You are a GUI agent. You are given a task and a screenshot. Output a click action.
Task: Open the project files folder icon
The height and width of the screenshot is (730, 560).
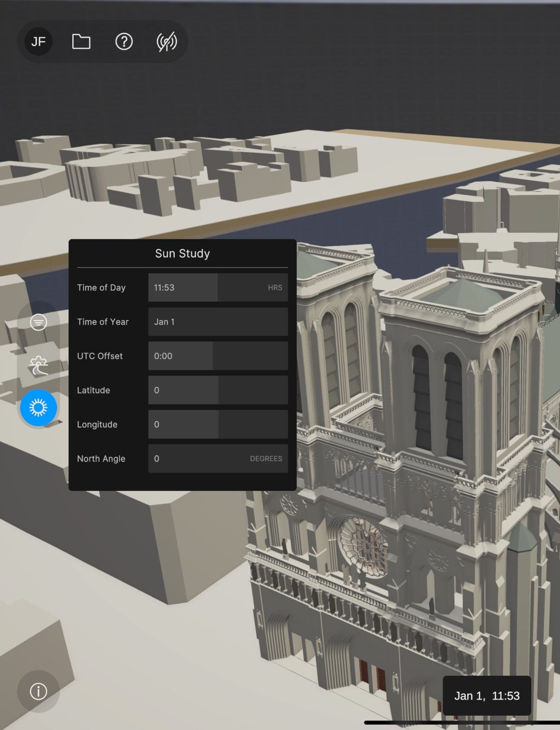click(x=80, y=42)
